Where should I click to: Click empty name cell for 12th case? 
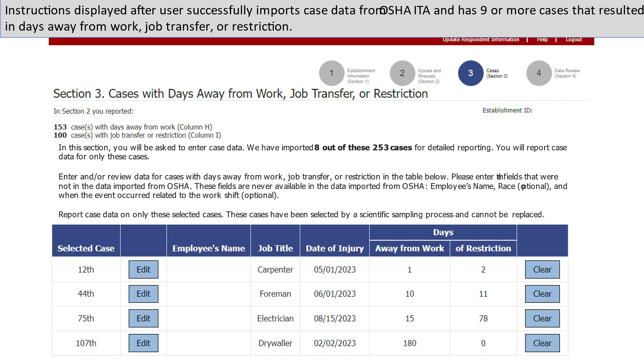click(208, 269)
